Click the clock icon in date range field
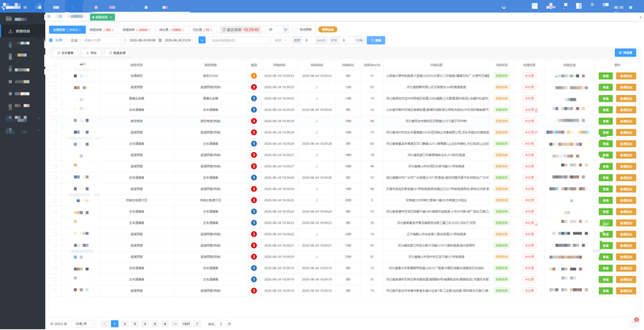The image size is (644, 330). coord(126,40)
